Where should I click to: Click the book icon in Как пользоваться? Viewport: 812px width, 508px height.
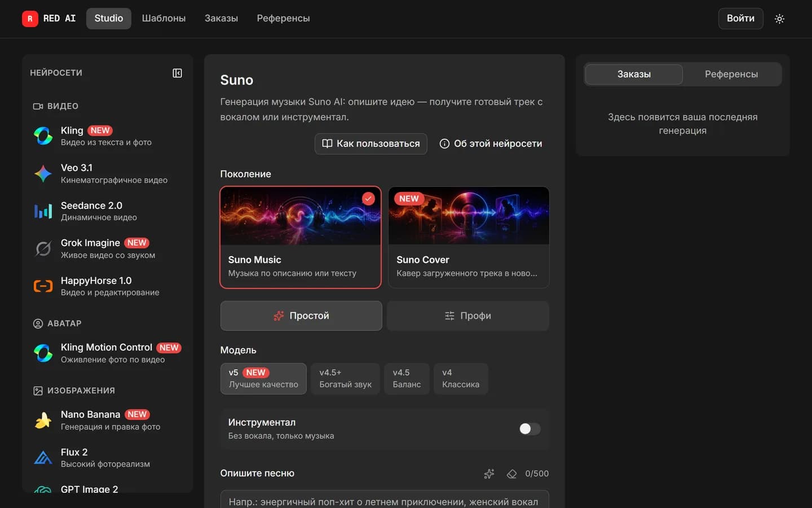pos(327,143)
